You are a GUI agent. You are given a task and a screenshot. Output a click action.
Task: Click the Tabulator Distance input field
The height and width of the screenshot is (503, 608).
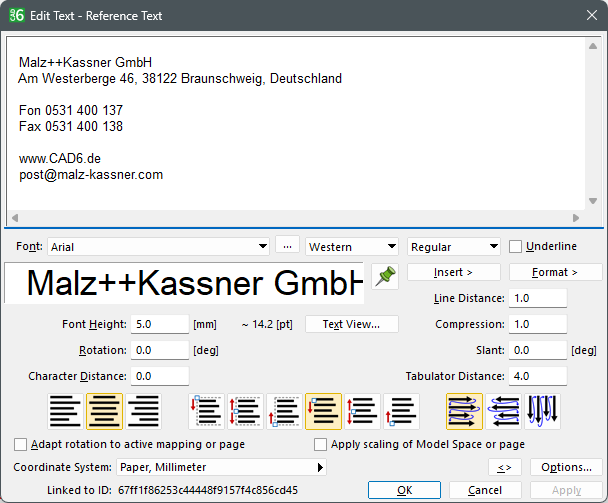538,376
